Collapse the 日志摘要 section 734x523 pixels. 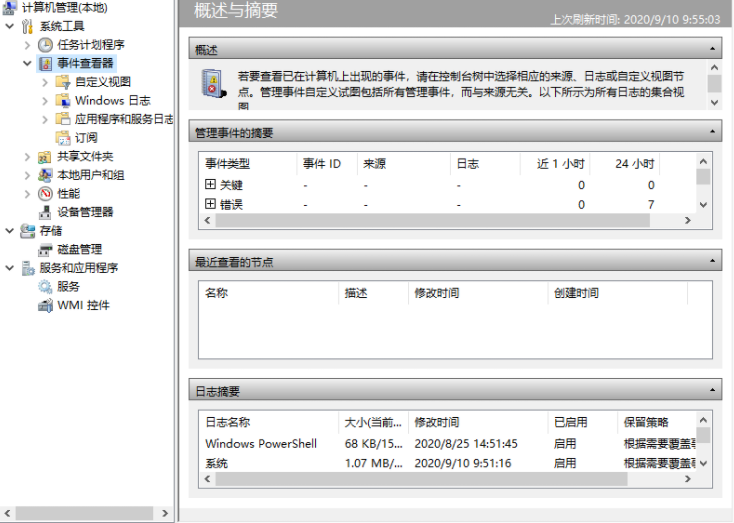[713, 391]
